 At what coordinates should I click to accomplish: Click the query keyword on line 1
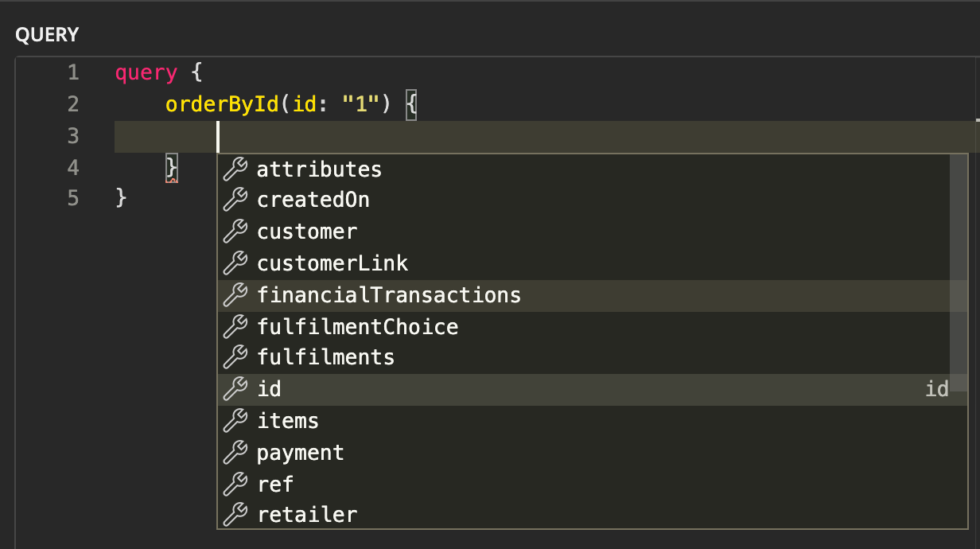[146, 73]
